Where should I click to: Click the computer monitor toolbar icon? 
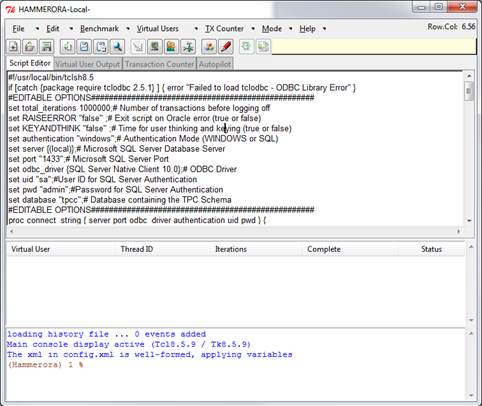[x=154, y=46]
